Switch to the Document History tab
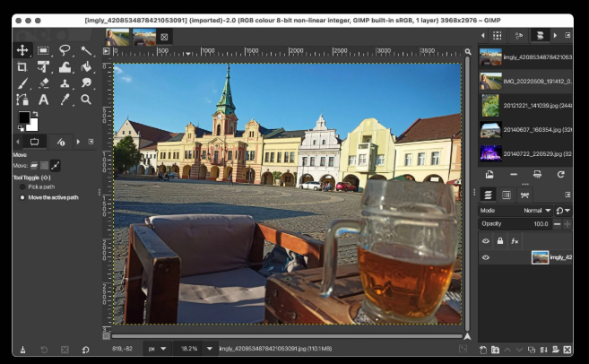The height and width of the screenshot is (364, 589). pyautogui.click(x=540, y=35)
